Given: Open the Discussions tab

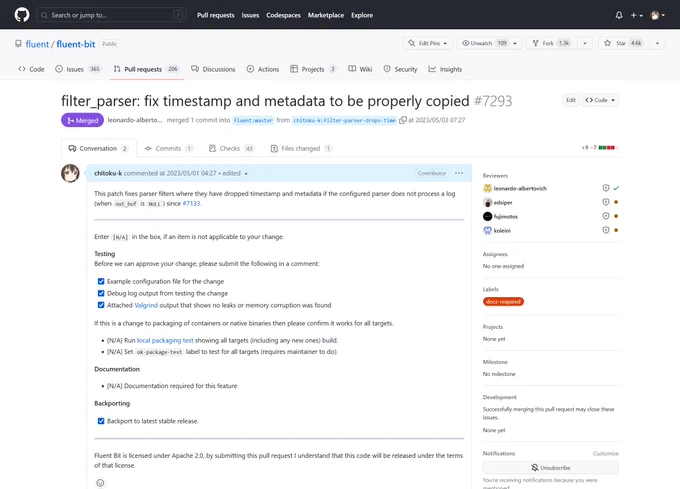Looking at the screenshot, I should point(213,69).
